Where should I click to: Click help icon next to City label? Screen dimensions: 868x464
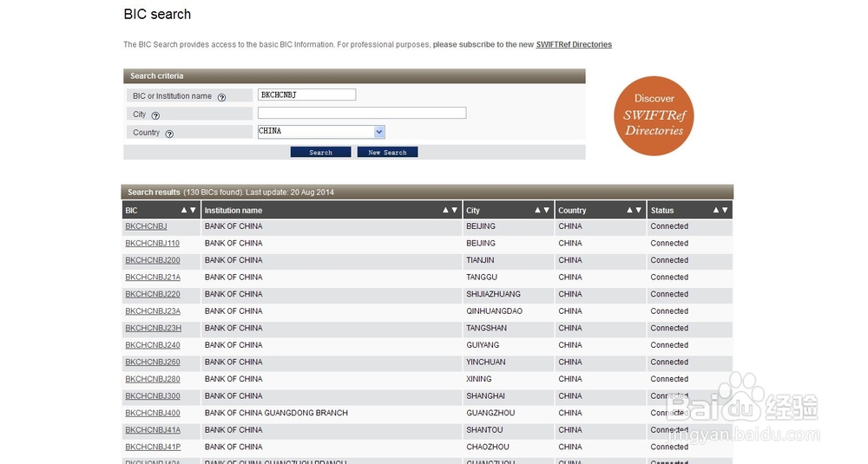coord(155,115)
